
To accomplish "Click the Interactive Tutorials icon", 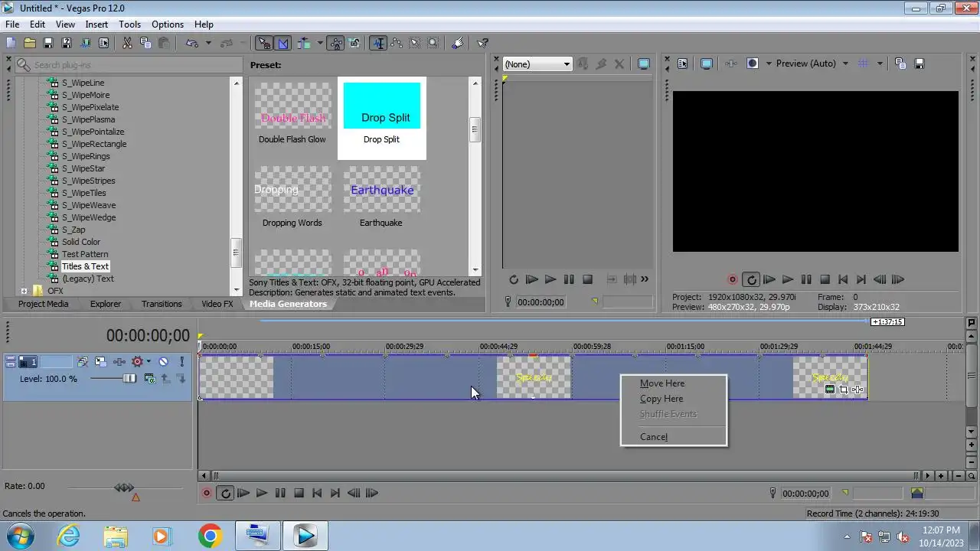I will [x=458, y=44].
